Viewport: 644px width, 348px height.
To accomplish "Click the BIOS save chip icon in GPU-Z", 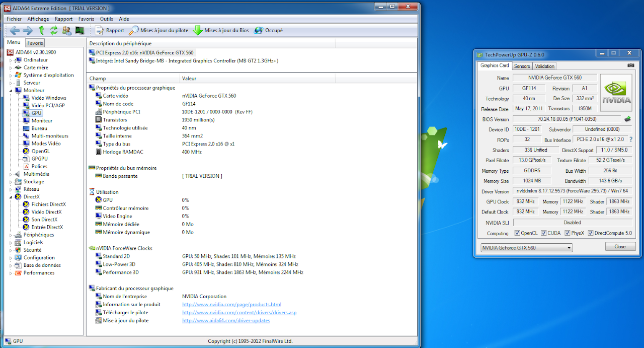I will tap(627, 119).
